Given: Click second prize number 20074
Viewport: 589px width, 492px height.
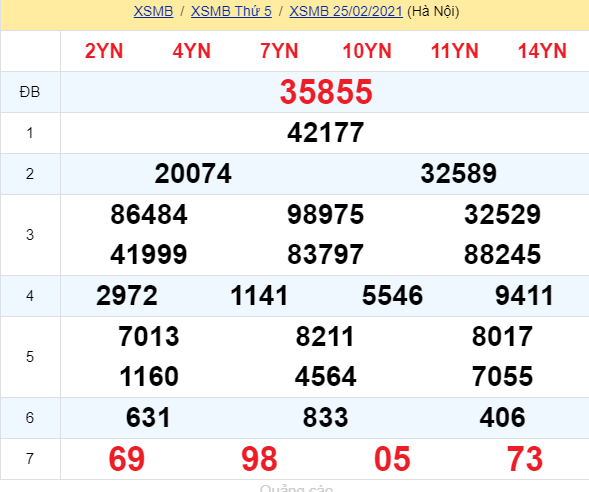Looking at the screenshot, I should click(x=193, y=174).
